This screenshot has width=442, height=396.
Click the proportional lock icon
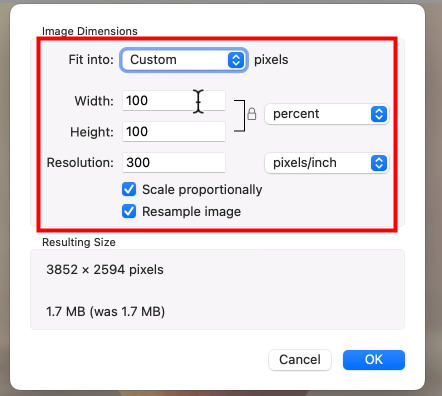pyautogui.click(x=252, y=114)
